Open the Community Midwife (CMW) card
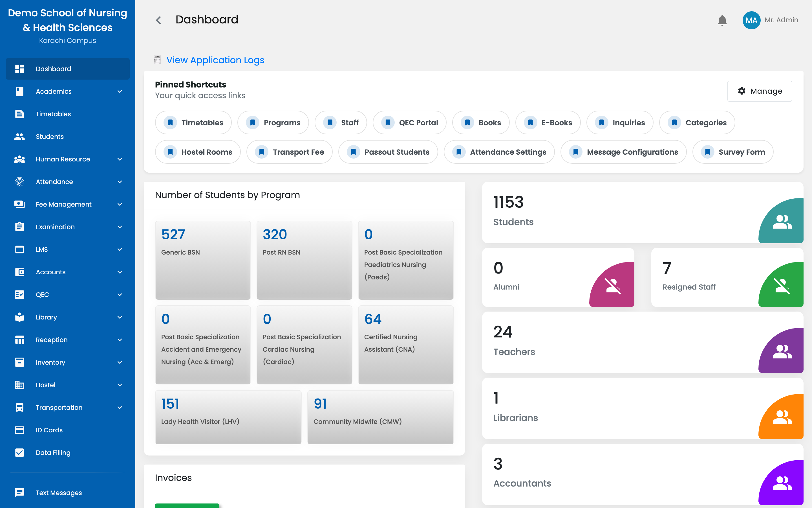The image size is (812, 508). click(381, 417)
